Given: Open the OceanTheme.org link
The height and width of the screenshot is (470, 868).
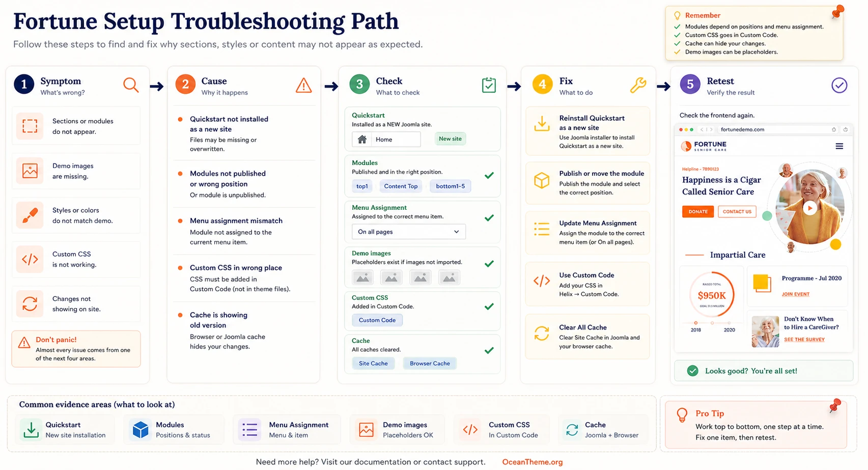Looking at the screenshot, I should pos(533,462).
